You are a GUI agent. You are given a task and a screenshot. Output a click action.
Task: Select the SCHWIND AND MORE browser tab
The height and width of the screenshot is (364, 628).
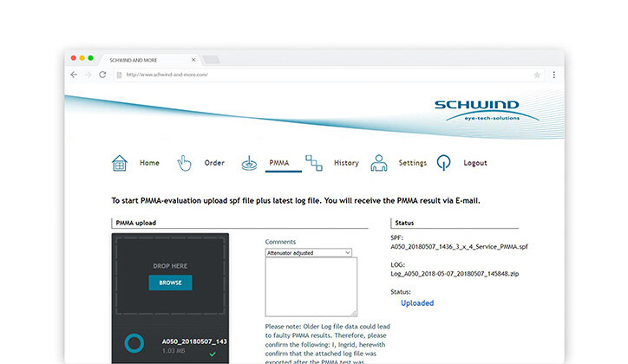(143, 59)
